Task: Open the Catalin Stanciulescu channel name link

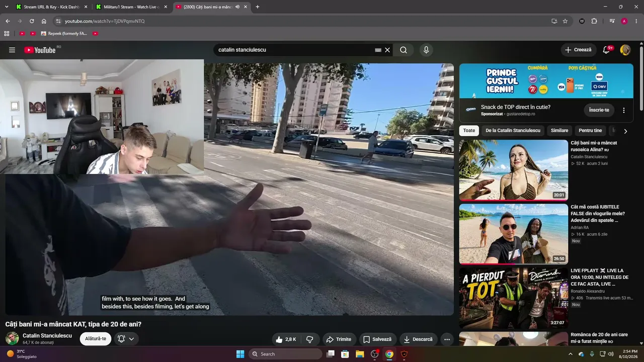Action: point(47,335)
